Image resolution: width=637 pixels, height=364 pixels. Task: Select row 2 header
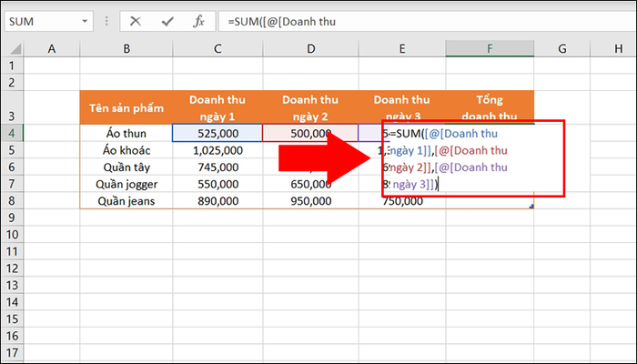point(12,83)
